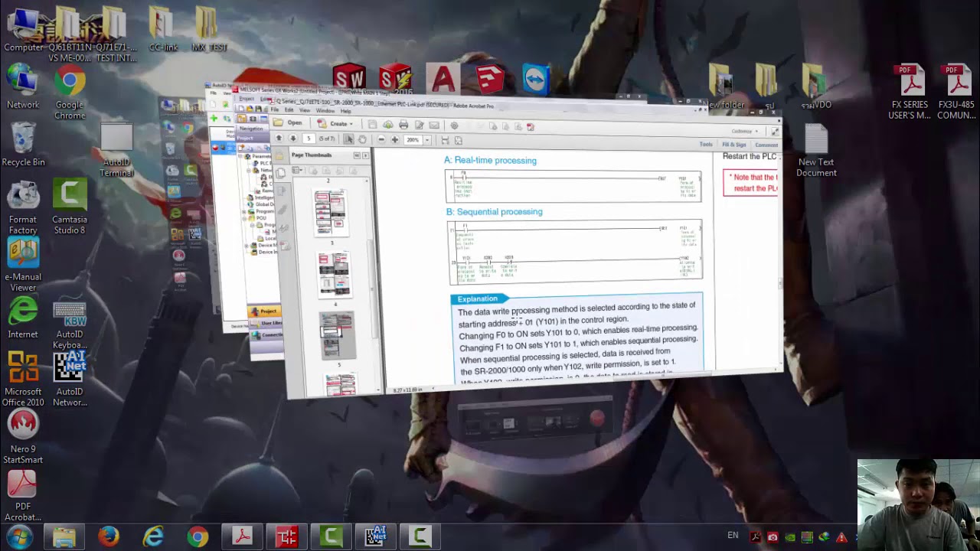Open the TeamViewer desktop icon
The height and width of the screenshot is (551, 980).
click(x=536, y=79)
